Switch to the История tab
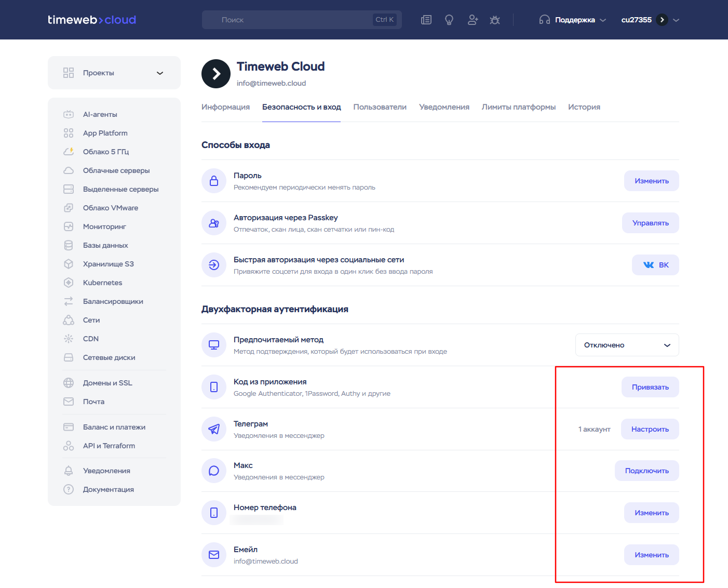Screen dimensions: 728x588 [584, 107]
